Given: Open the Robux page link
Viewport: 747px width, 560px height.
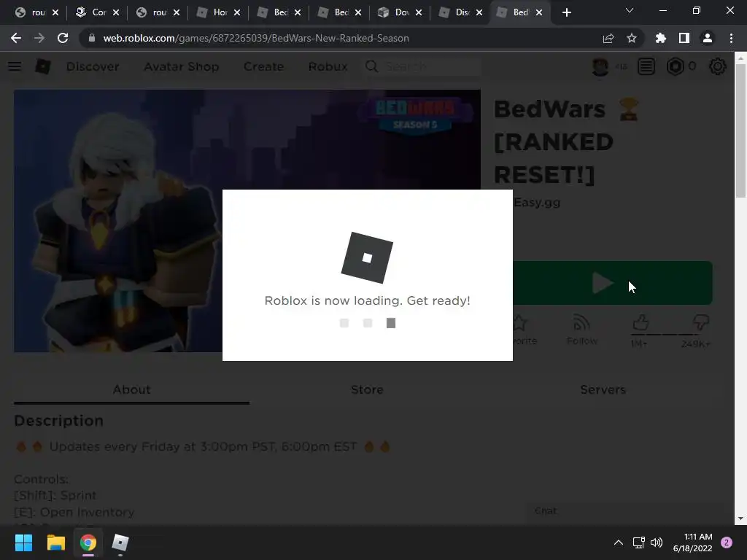Looking at the screenshot, I should click(328, 66).
